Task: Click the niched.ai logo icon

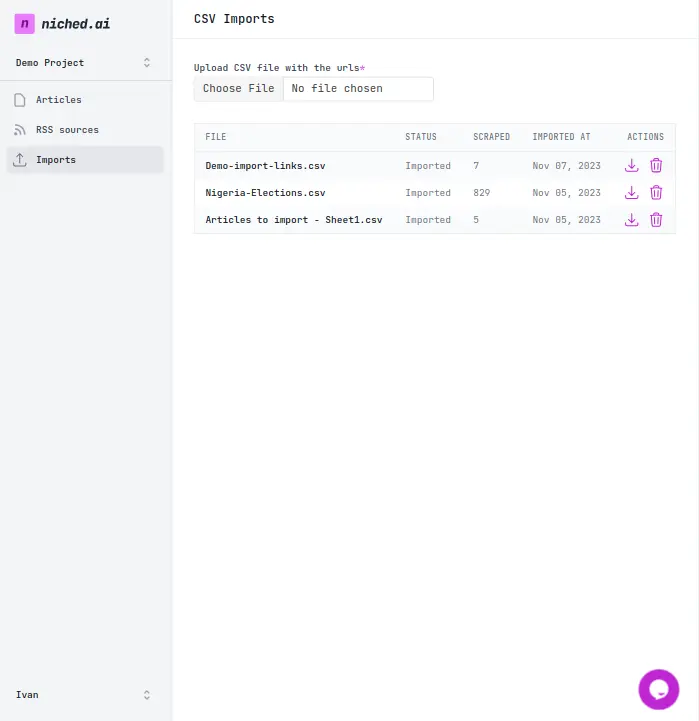Action: click(x=24, y=23)
